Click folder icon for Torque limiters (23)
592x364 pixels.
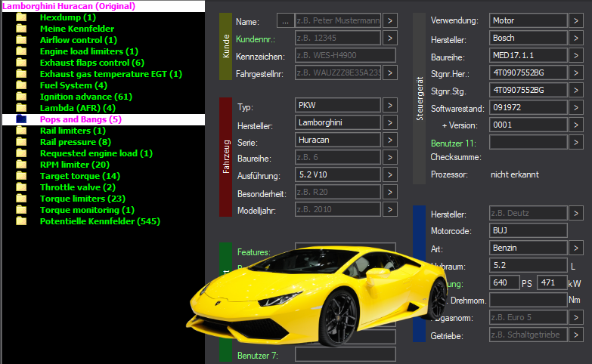click(21, 199)
